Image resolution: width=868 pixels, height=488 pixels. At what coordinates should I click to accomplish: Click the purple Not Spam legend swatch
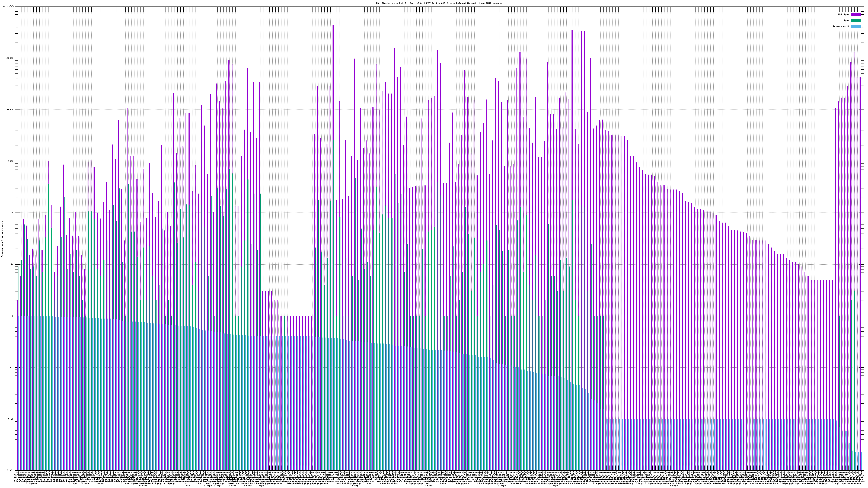point(856,14)
